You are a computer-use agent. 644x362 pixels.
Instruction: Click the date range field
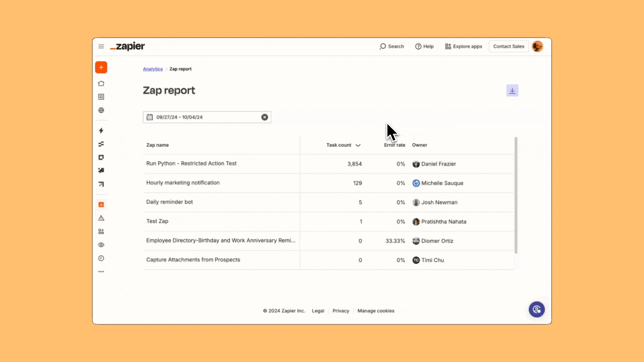[x=207, y=117]
